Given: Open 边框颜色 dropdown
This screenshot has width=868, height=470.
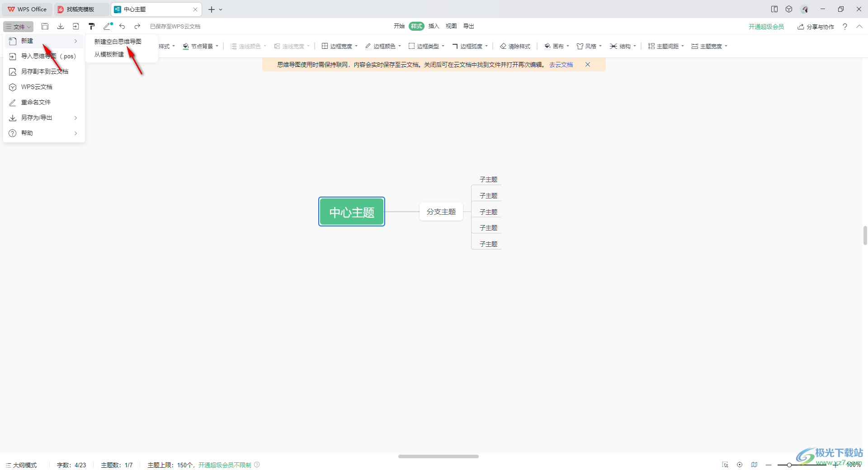Looking at the screenshot, I should 383,46.
